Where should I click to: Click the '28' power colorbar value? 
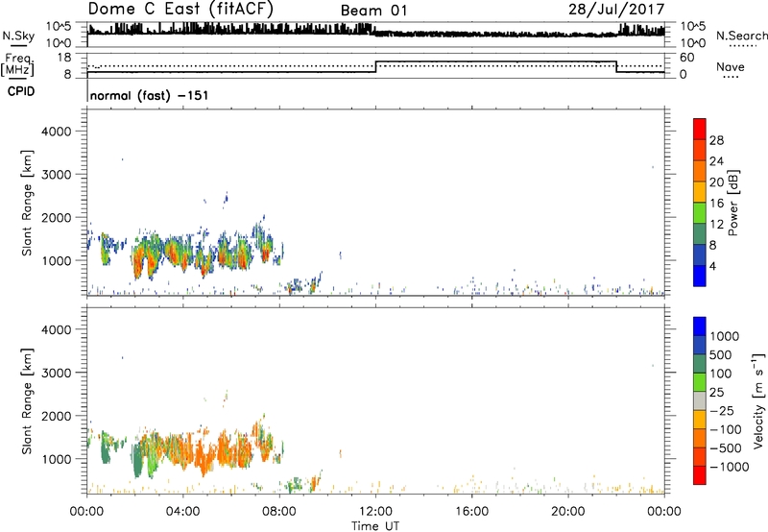pyautogui.click(x=716, y=140)
